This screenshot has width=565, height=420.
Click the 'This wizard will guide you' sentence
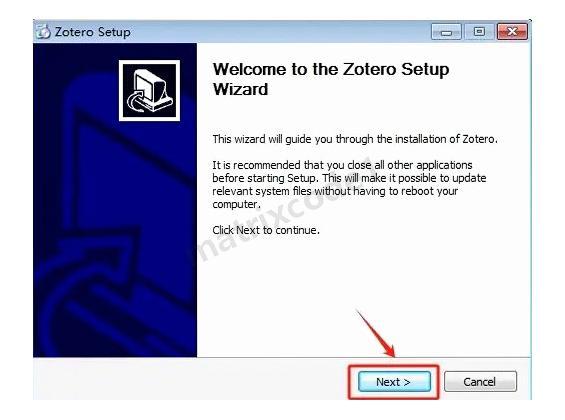pos(355,139)
